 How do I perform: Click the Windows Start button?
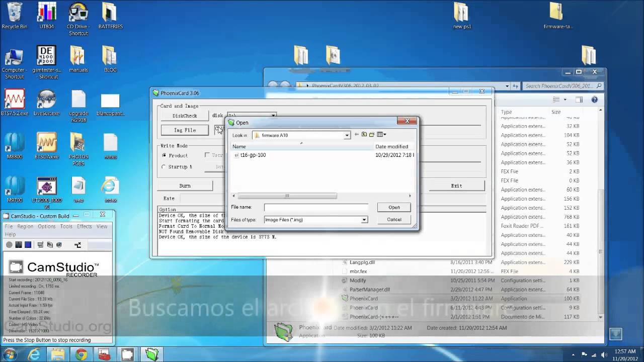[x=10, y=354]
